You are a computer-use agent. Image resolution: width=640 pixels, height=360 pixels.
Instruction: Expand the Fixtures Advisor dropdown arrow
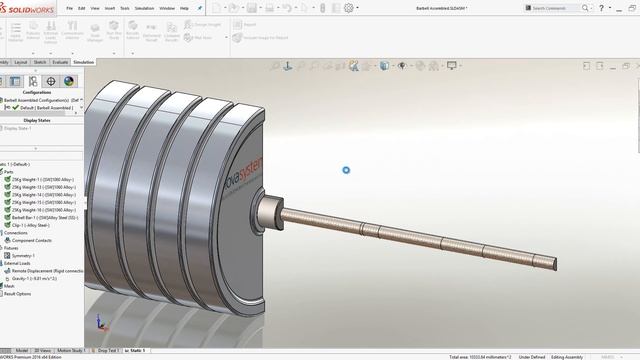(33, 53)
